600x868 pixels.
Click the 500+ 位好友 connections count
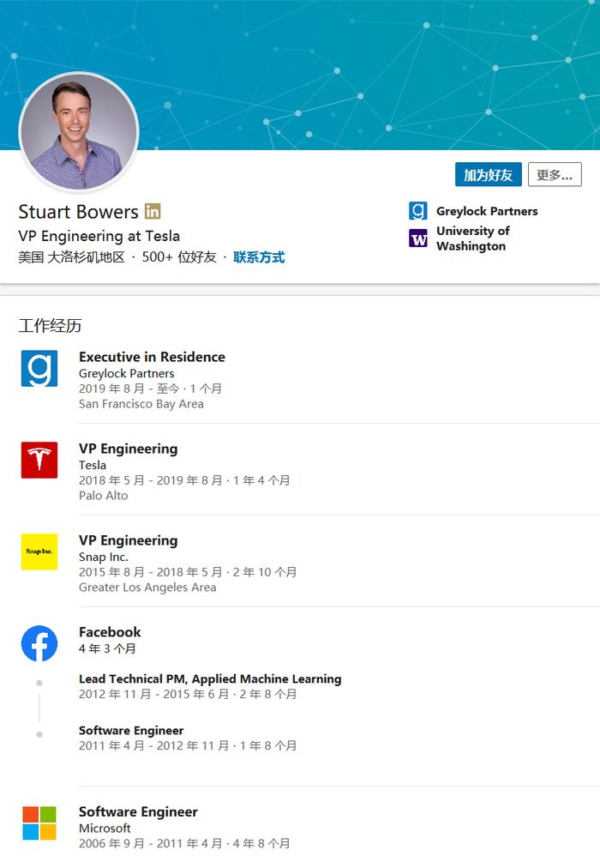[179, 256]
